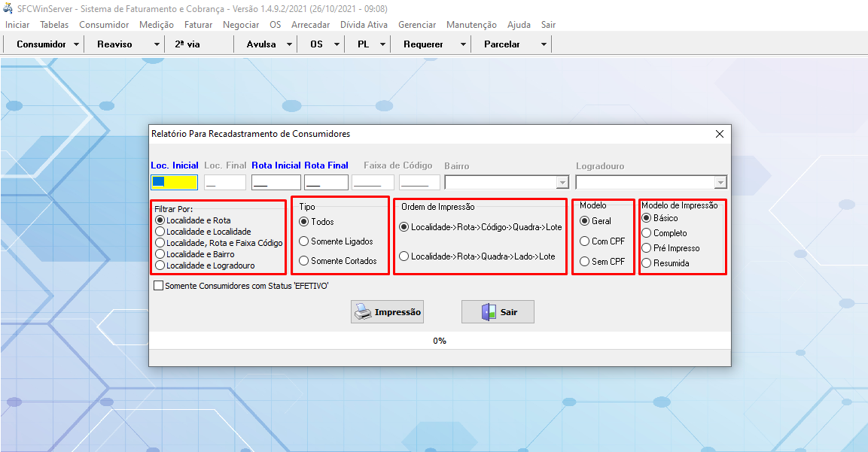
Task: Select the Com CPF model option
Action: (584, 241)
